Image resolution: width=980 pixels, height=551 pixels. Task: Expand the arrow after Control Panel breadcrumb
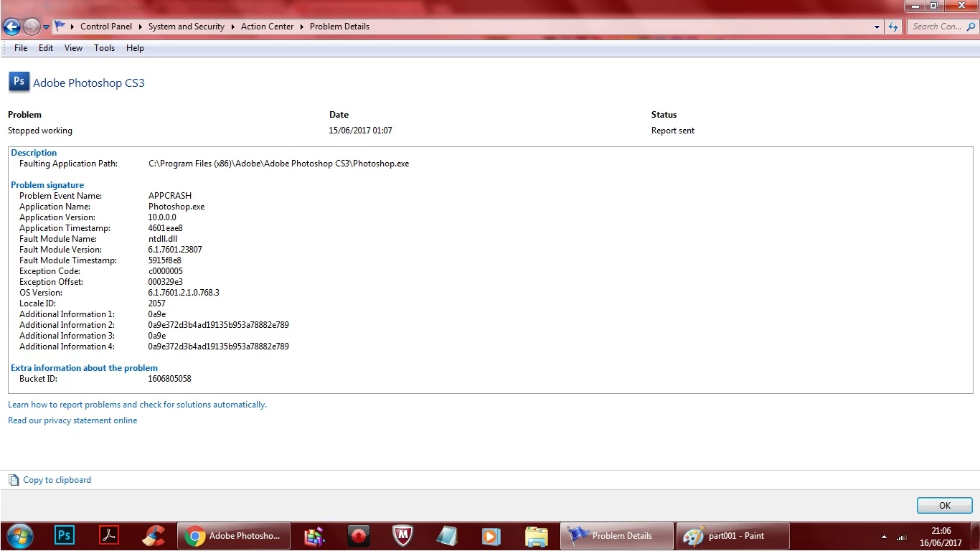tap(140, 27)
